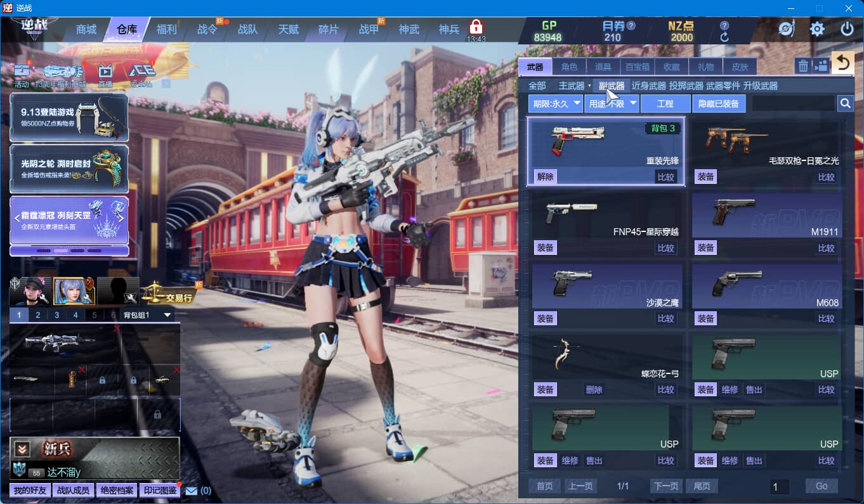The width and height of the screenshot is (864, 504).
Task: Open the 背包组1 dropdown
Action: click(147, 315)
